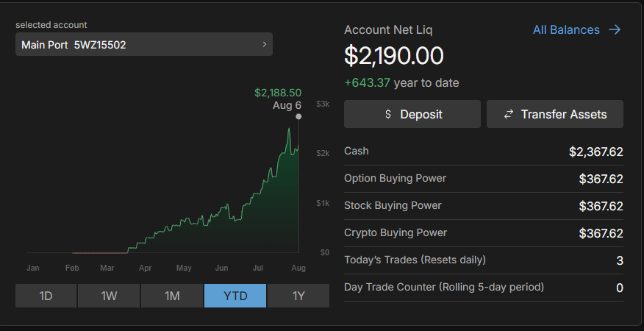Click the Aug 6 chart endpoint marker

point(298,116)
